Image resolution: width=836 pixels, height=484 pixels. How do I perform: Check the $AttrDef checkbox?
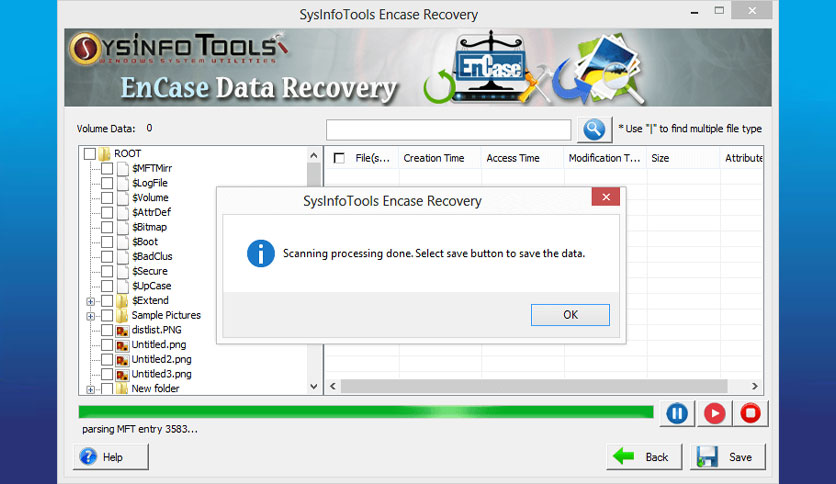tap(107, 213)
